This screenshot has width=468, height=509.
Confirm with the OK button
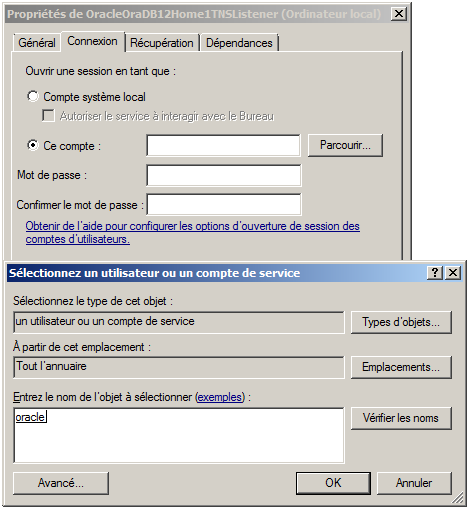click(333, 483)
